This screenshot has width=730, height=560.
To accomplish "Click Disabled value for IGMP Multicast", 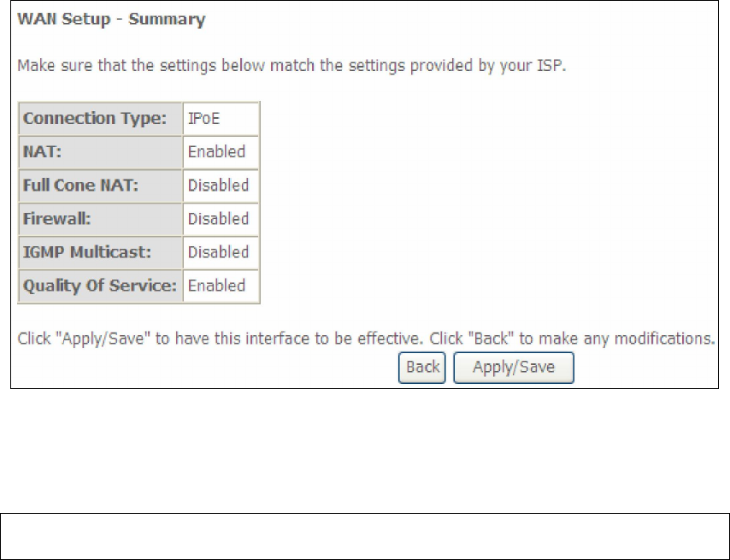I will (x=218, y=252).
